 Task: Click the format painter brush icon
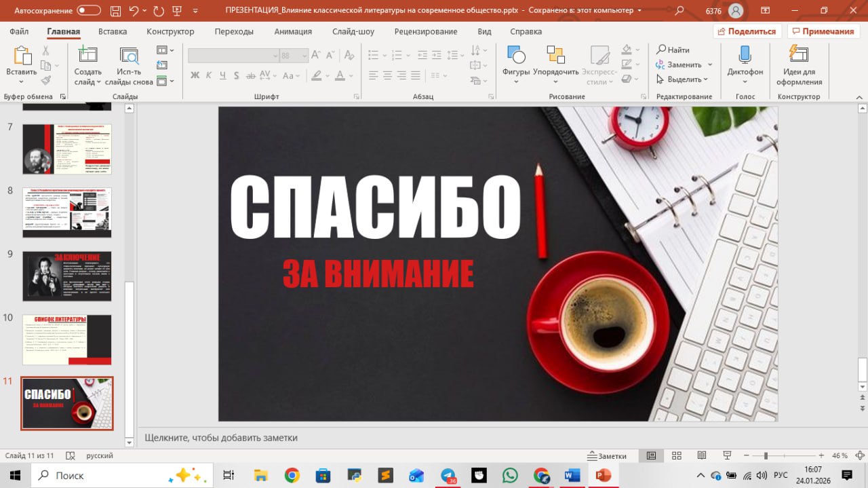(46, 80)
